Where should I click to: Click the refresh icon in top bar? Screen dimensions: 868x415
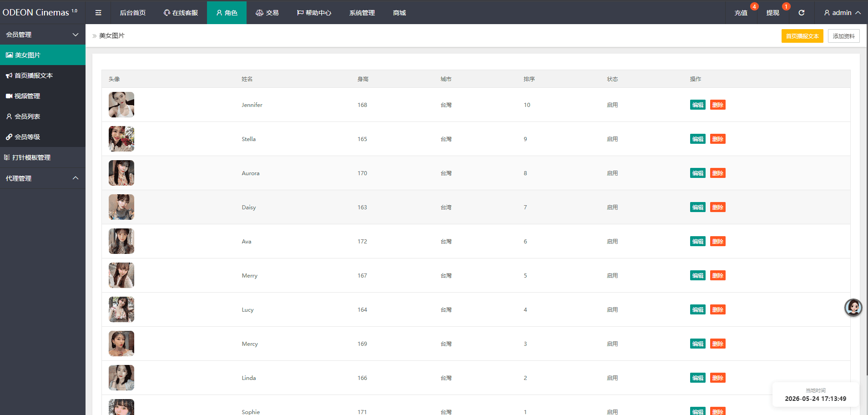coord(802,13)
